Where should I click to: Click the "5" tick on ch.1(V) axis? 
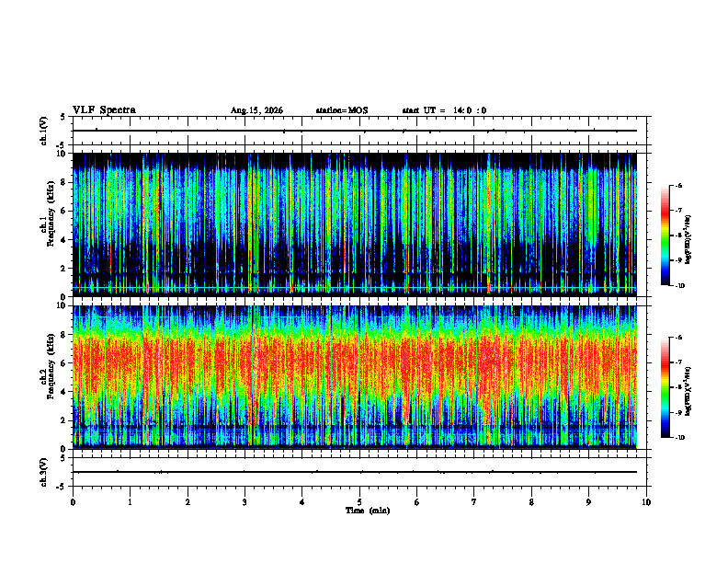pos(63,117)
